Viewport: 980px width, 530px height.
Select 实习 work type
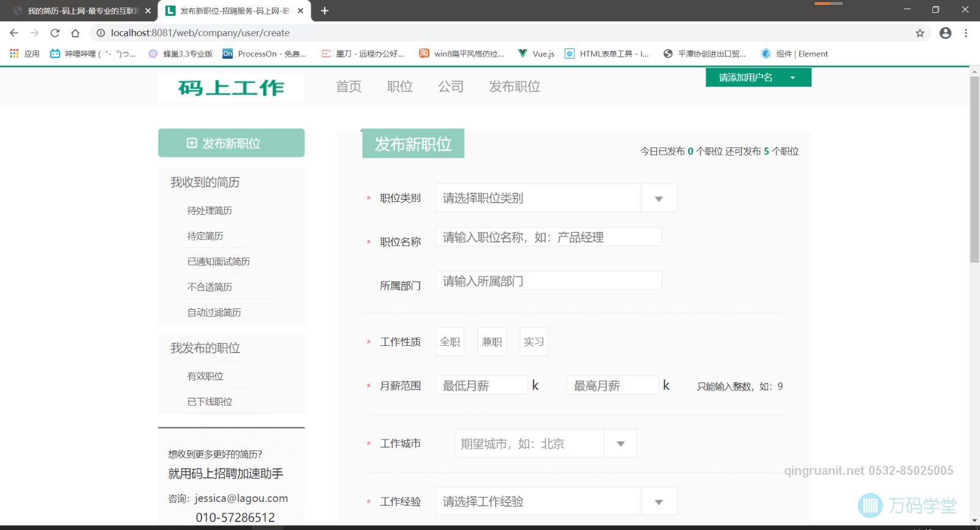[x=533, y=342]
